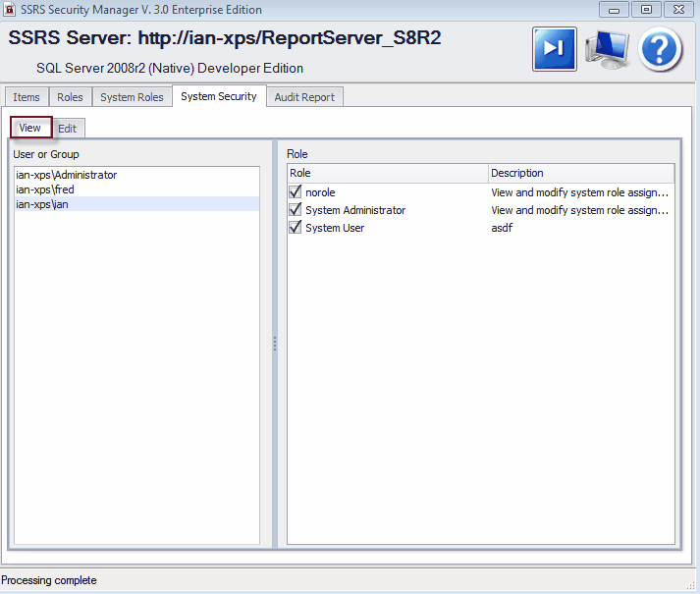Screen dimensions: 700x594
Task: Switch to the Items tab
Action: [27, 97]
